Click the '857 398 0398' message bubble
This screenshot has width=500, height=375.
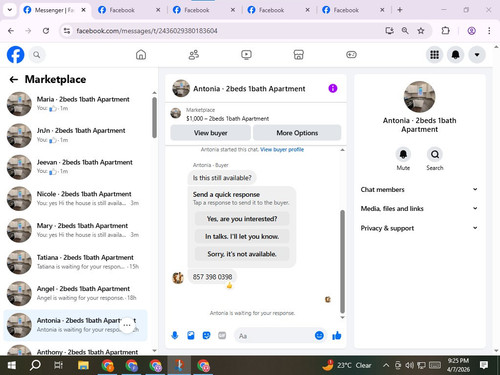coord(212,277)
